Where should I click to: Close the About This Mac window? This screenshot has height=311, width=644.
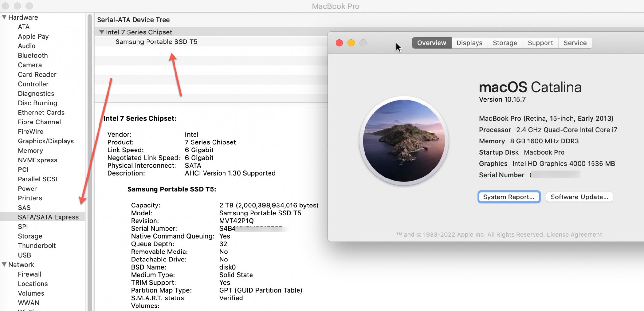339,43
